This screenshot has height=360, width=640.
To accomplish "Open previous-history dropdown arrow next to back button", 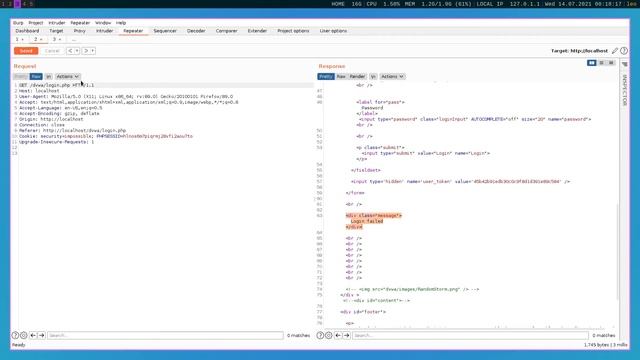I will pos(77,51).
